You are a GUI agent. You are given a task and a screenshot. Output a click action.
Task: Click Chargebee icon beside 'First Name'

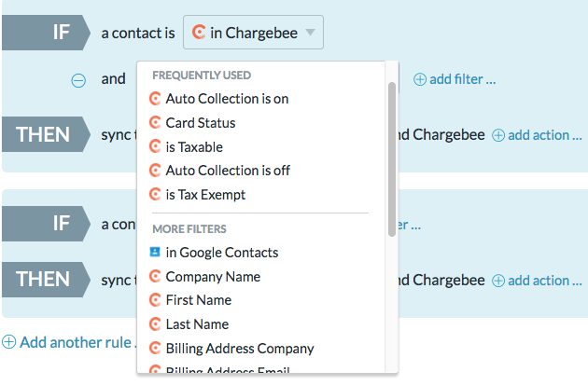(155, 300)
